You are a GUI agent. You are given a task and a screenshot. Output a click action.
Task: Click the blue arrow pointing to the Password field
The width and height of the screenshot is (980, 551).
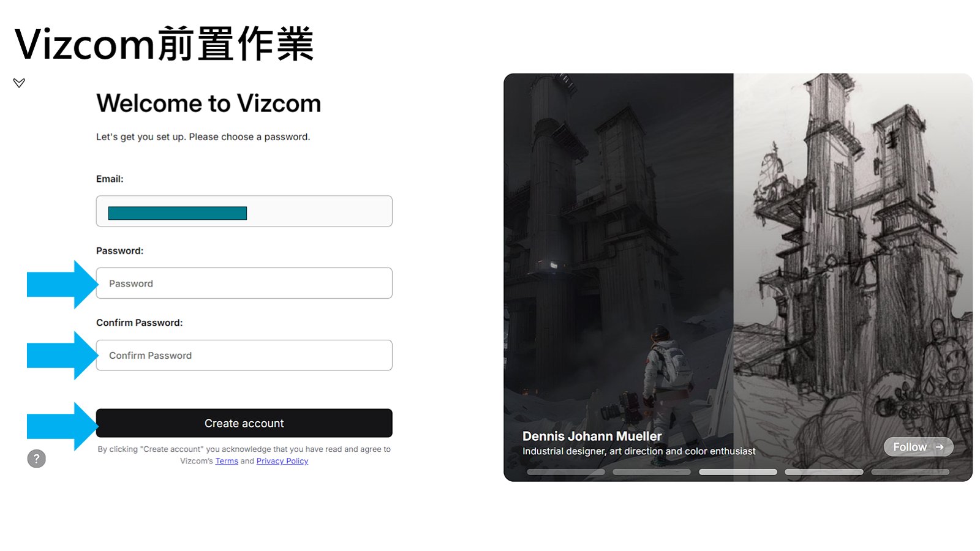pos(62,284)
